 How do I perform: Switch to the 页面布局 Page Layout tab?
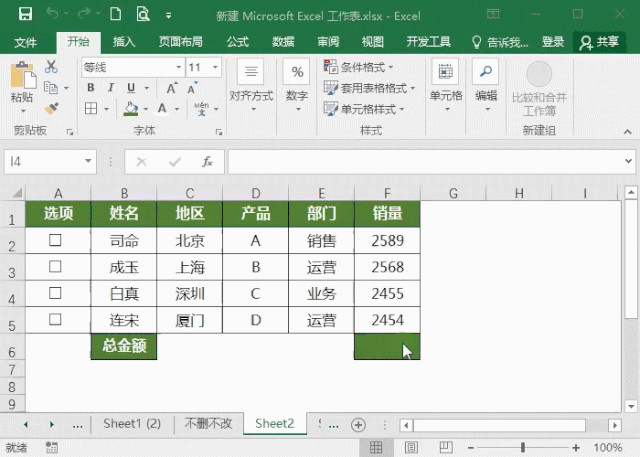pos(180,42)
